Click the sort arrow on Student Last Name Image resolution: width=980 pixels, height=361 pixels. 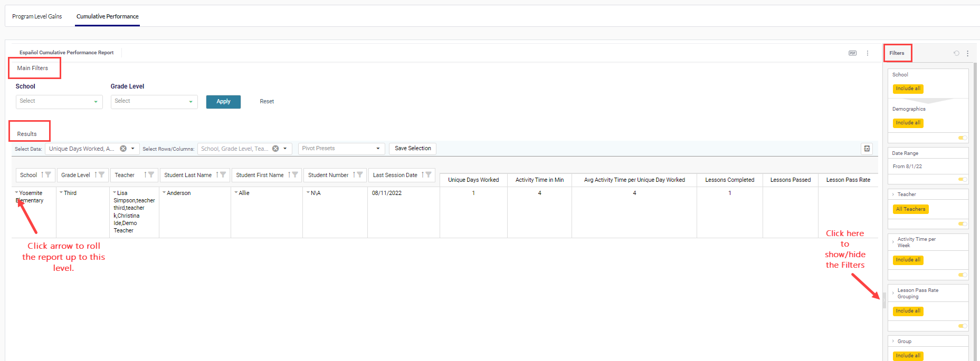(x=217, y=175)
